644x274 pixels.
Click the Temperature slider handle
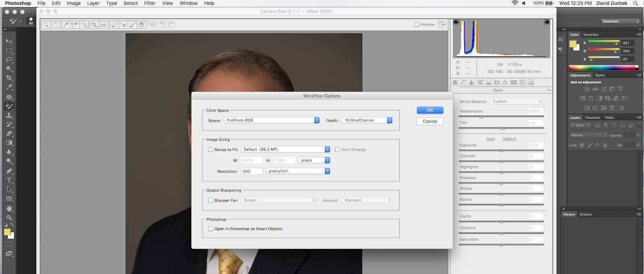point(481,117)
